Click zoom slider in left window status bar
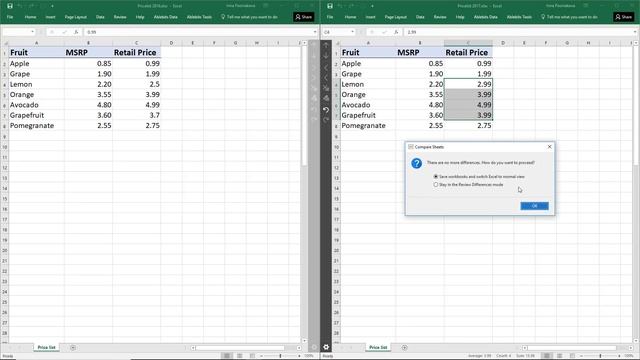 [280, 356]
